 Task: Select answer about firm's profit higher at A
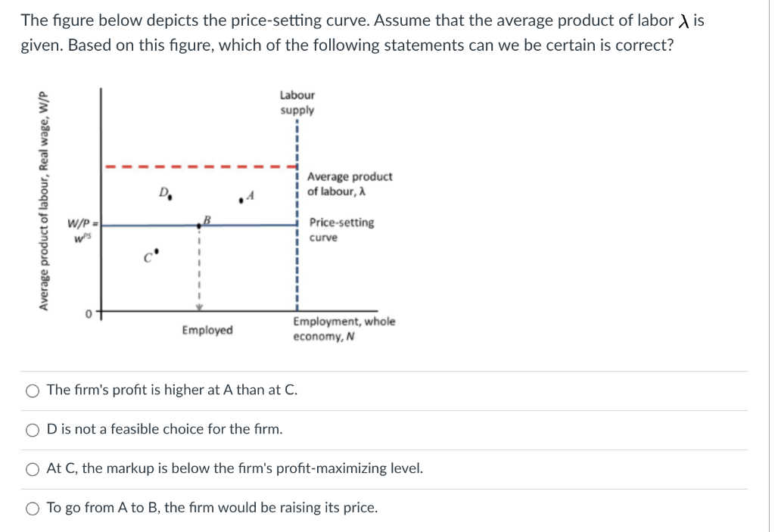[x=32, y=390]
